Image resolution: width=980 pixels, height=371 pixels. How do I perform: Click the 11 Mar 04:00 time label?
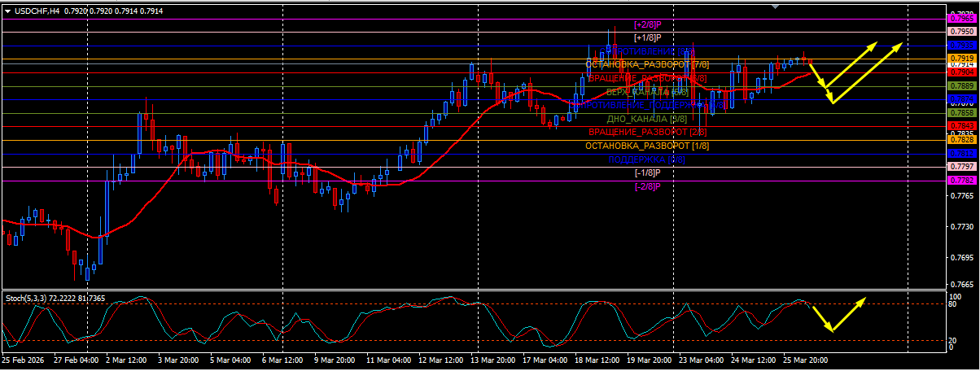(x=390, y=359)
